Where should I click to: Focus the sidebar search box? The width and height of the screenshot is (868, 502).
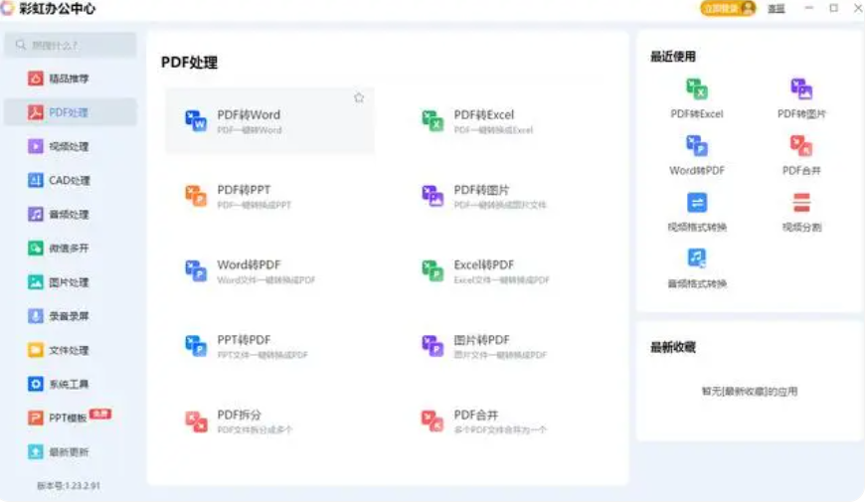click(x=71, y=45)
